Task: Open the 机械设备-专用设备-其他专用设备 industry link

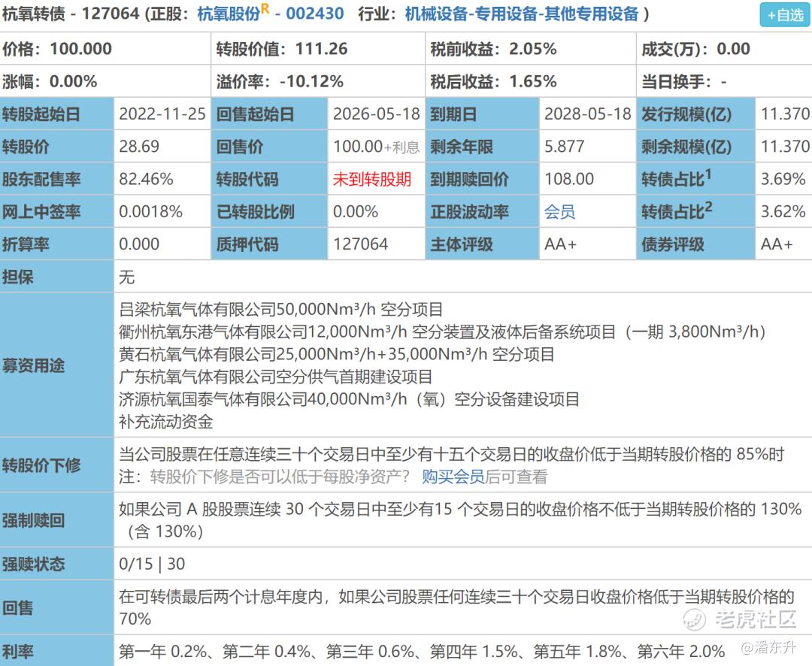Action: pyautogui.click(x=522, y=14)
